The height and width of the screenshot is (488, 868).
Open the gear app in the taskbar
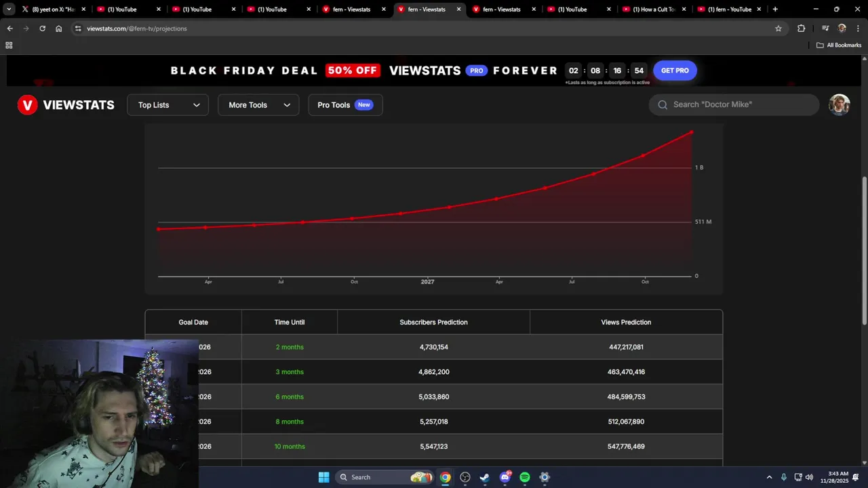coord(545,477)
